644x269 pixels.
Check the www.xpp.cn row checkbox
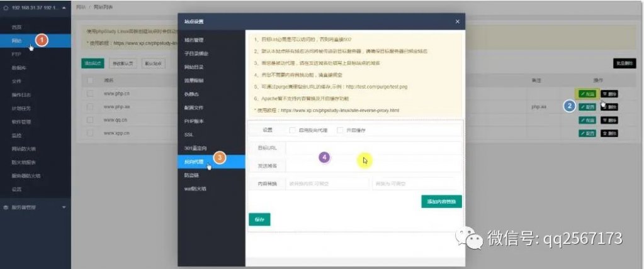point(90,133)
